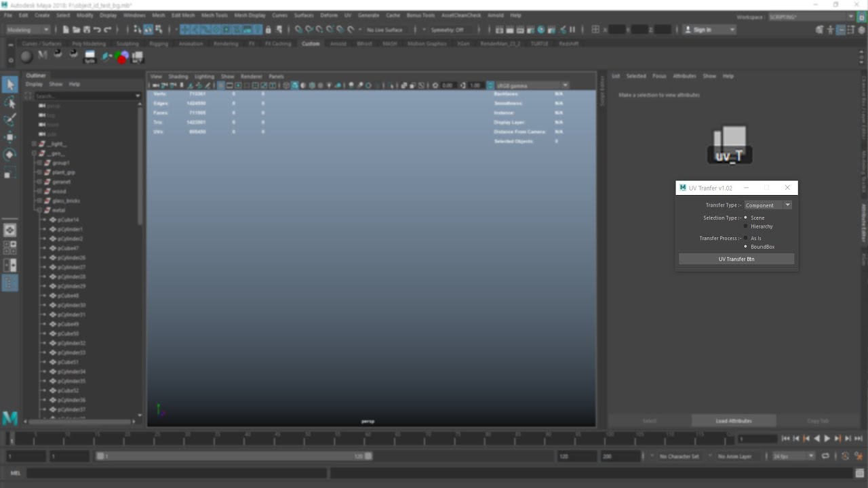Select the BoundBox transfer process option
The image size is (868, 488).
pos(746,247)
